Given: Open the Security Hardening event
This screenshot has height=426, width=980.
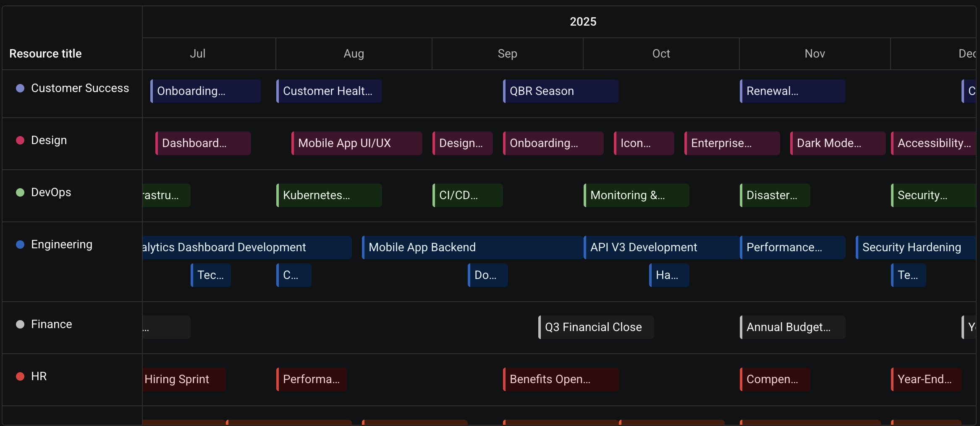Looking at the screenshot, I should 916,247.
